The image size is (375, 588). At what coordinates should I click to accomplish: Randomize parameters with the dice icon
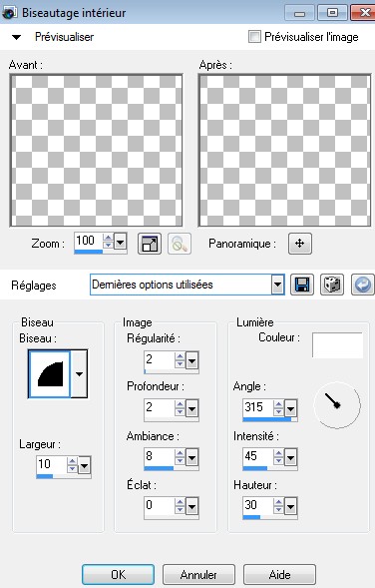(x=332, y=285)
